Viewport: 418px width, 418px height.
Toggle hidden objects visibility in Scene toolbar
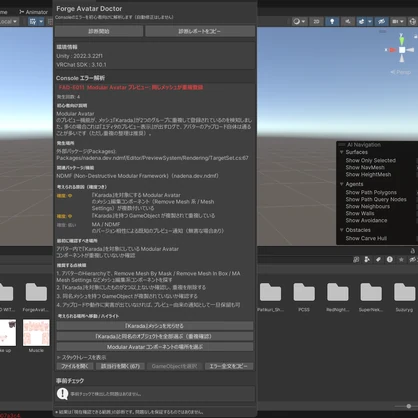[381, 22]
